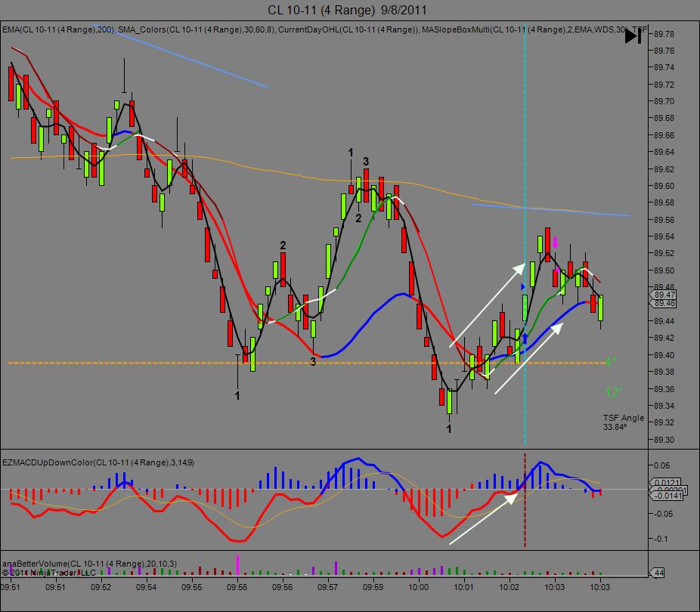This screenshot has height=612, width=700.
Task: Click the magenta down-arrow signal marker
Action: (555, 243)
